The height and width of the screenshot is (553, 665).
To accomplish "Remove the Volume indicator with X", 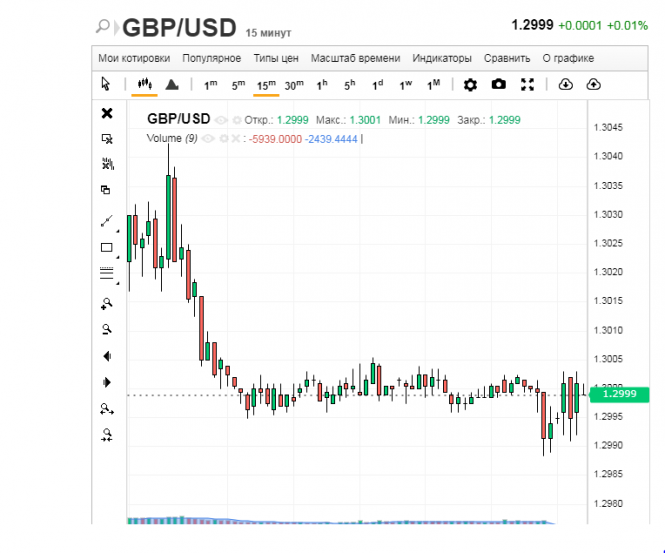I will 236,139.
